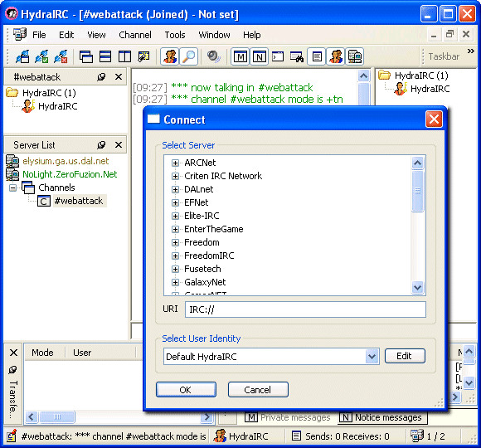Toggle the server list toolbar button
This screenshot has width=481, height=448.
tap(355, 56)
